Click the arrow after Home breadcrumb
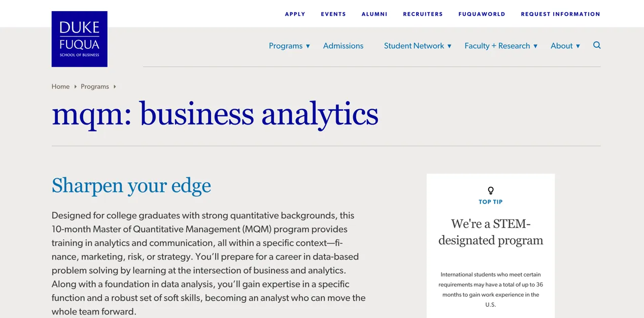644x318 pixels. pos(76,87)
